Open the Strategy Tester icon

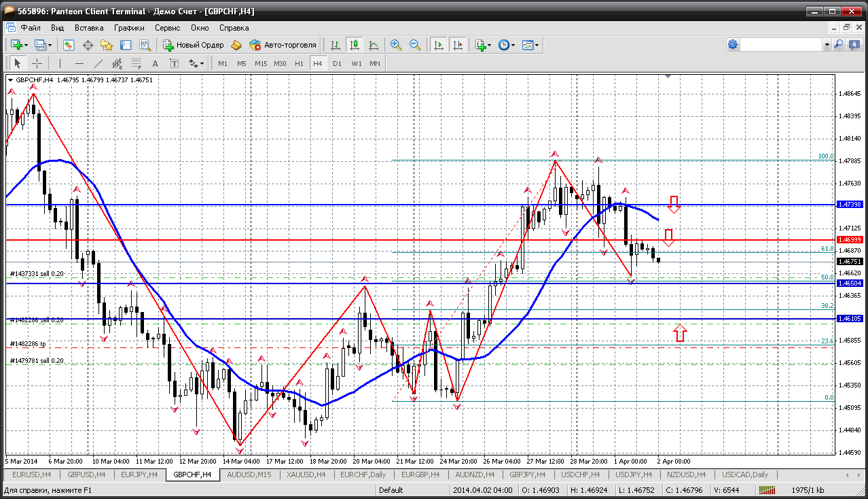pos(145,45)
